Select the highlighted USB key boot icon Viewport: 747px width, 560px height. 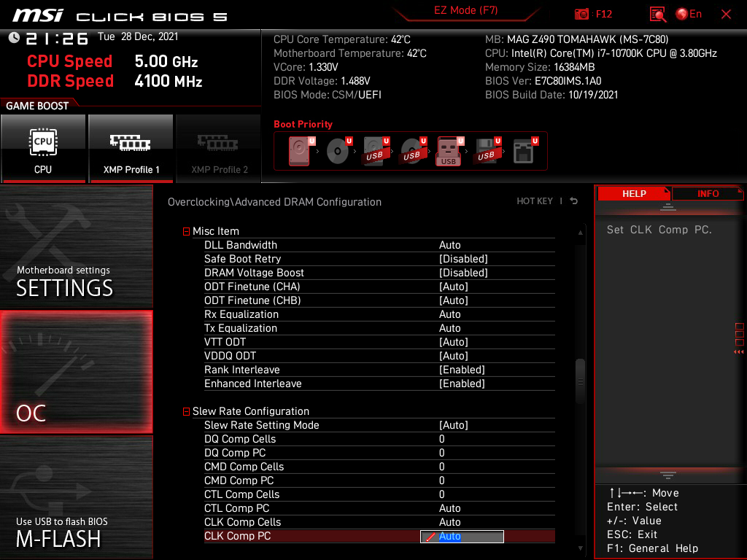[x=449, y=150]
